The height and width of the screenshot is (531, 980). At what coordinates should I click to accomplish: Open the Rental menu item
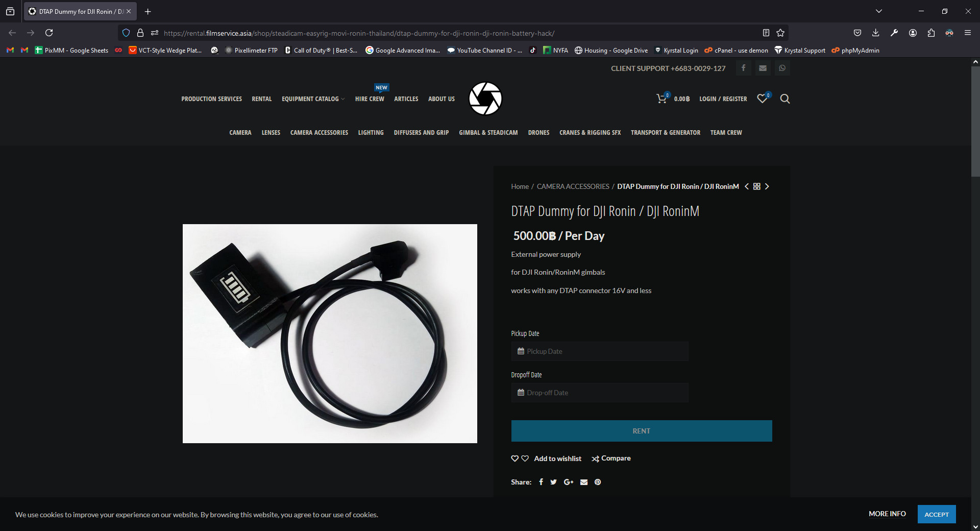click(x=261, y=99)
